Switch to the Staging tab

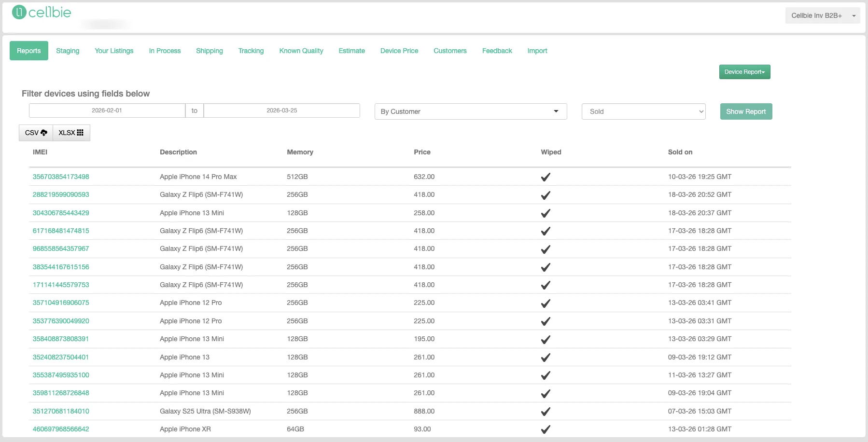click(x=68, y=51)
